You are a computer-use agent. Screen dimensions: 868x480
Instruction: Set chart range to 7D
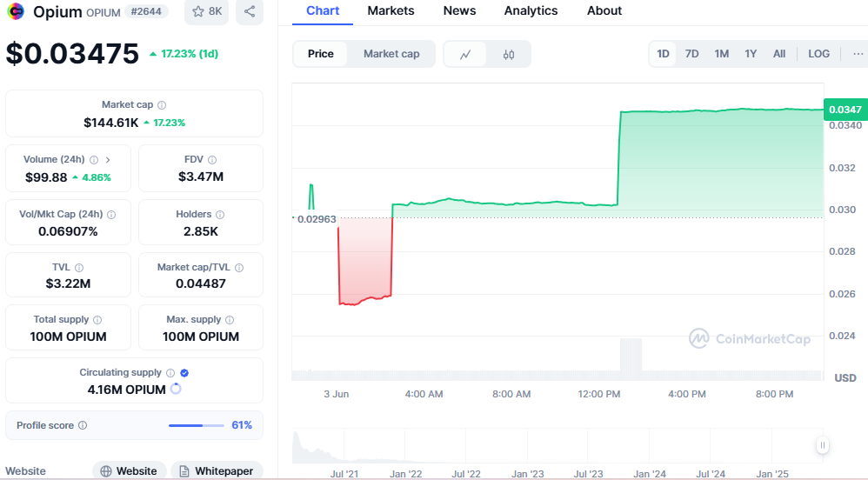tap(692, 54)
